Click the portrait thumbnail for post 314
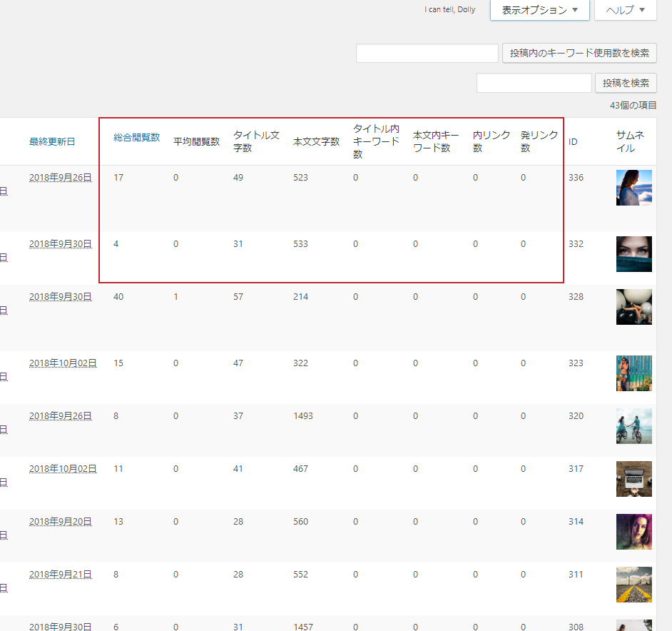Image resolution: width=672 pixels, height=631 pixels. coord(633,532)
